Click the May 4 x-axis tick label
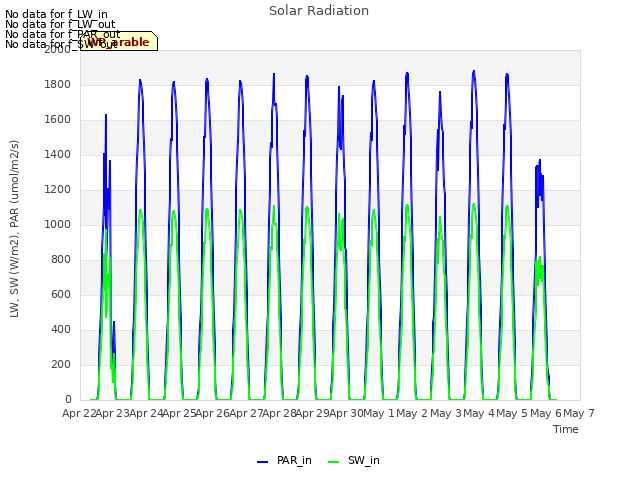640x480 pixels. point(478,413)
